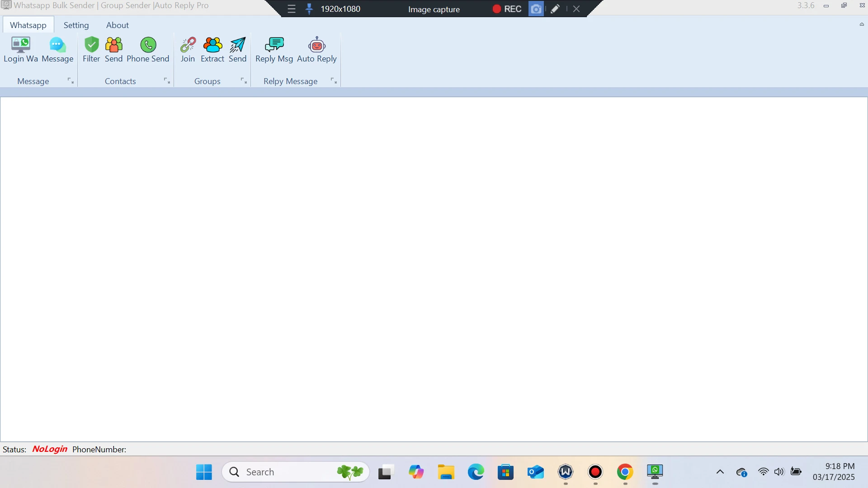Expand the Relpy Message group launcher
Image resolution: width=868 pixels, height=488 pixels.
pos(334,81)
